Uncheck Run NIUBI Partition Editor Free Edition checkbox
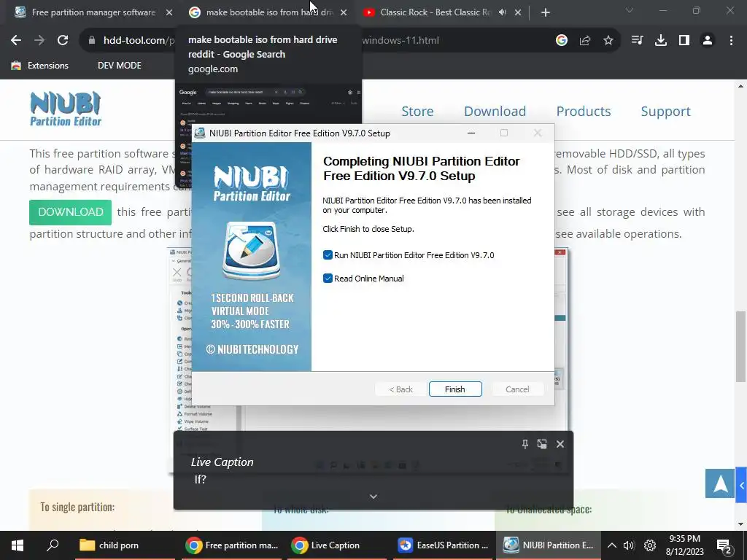The image size is (747, 560). tap(328, 255)
